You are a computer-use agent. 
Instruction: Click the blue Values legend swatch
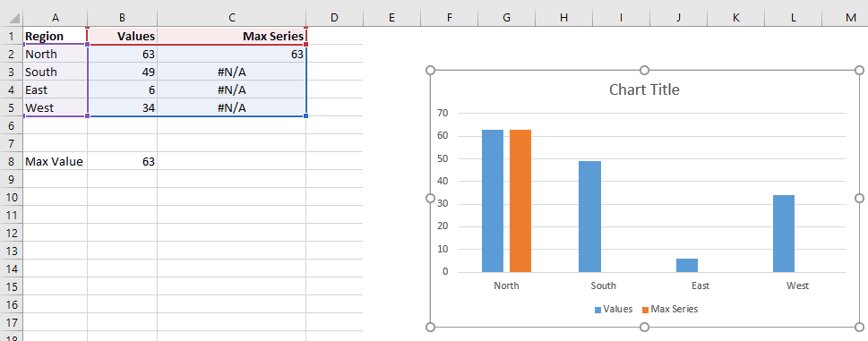click(x=597, y=310)
